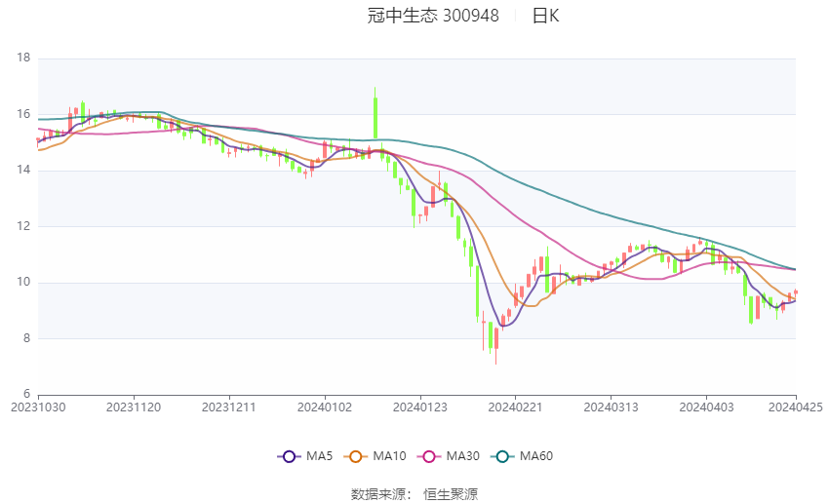Click the chart title 冠中生态 300948
829x504 pixels.
pyautogui.click(x=433, y=16)
